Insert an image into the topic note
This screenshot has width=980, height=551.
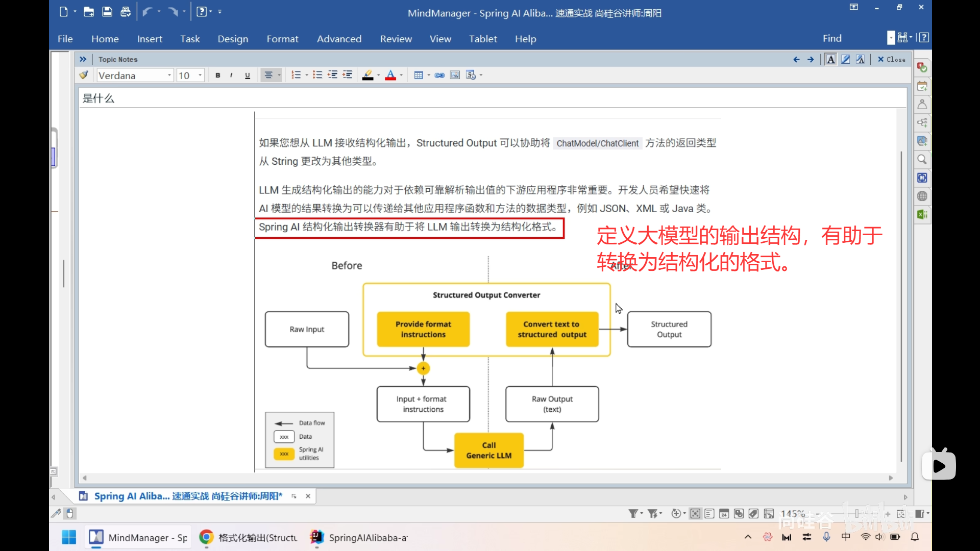tap(454, 74)
